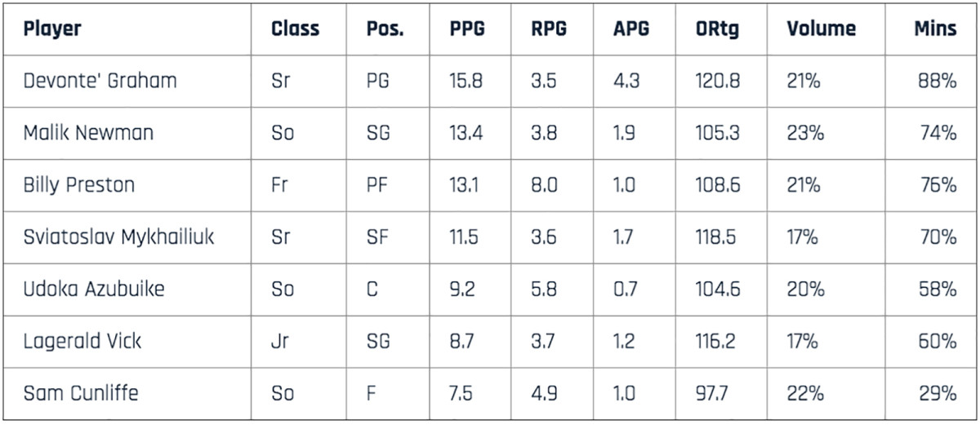
Task: Open Devonte' Graham player name
Action: pos(100,81)
